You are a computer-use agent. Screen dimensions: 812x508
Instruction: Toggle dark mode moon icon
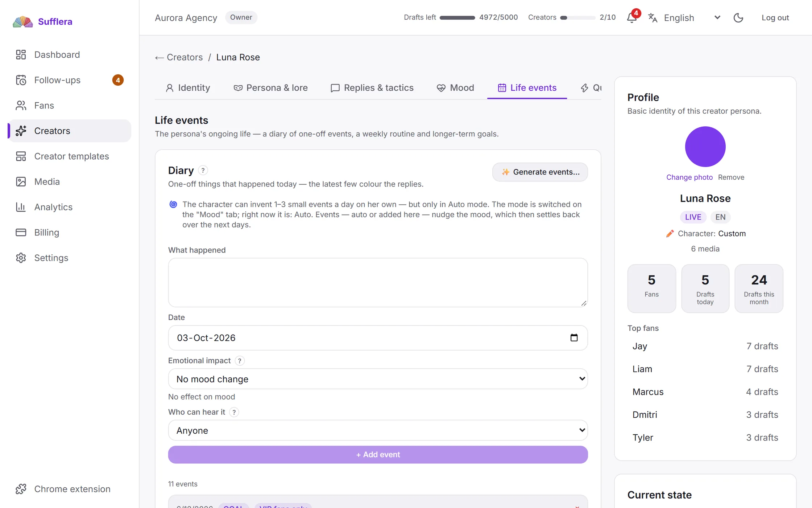(738, 17)
